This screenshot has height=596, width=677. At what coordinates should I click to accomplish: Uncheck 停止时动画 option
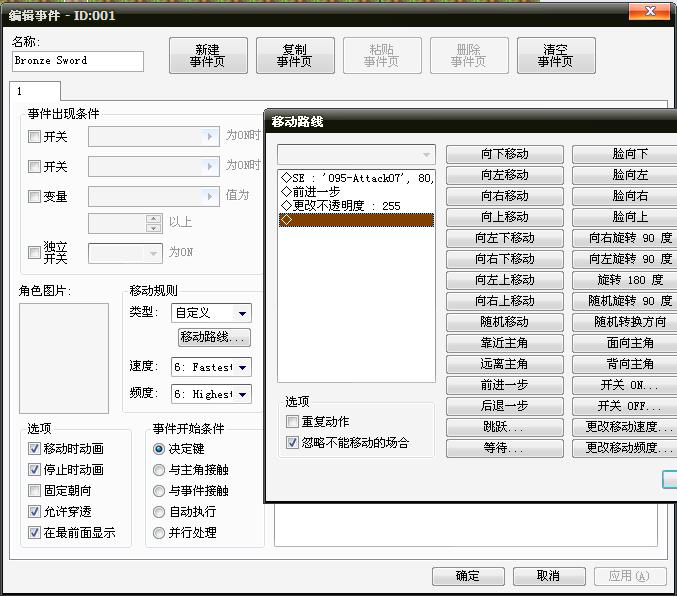coord(34,469)
